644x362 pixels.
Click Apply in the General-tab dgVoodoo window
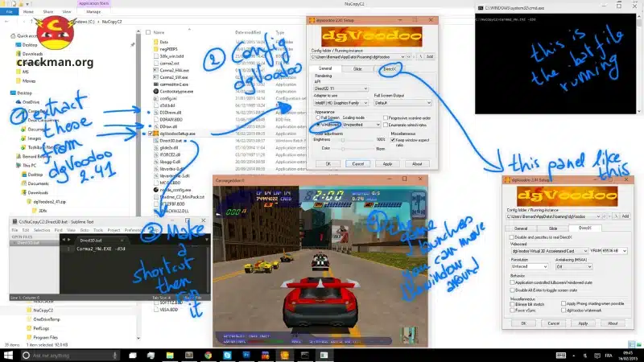click(387, 164)
